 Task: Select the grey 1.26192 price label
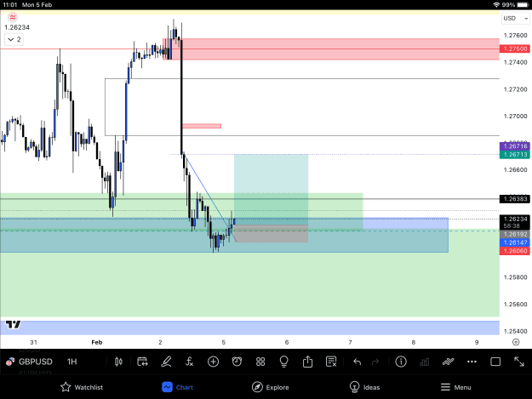click(x=515, y=234)
